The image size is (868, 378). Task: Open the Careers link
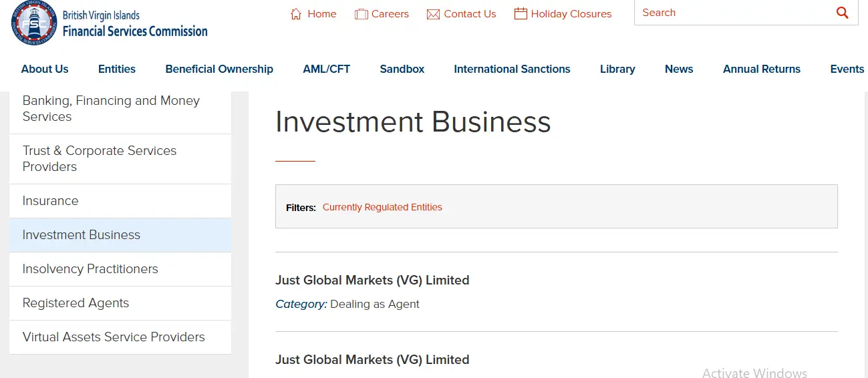(390, 14)
